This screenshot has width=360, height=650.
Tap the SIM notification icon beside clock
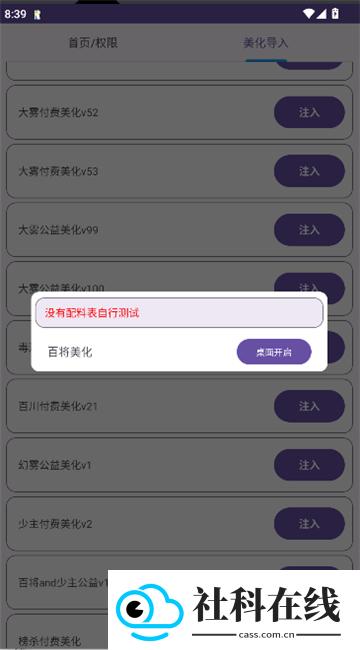point(37,15)
